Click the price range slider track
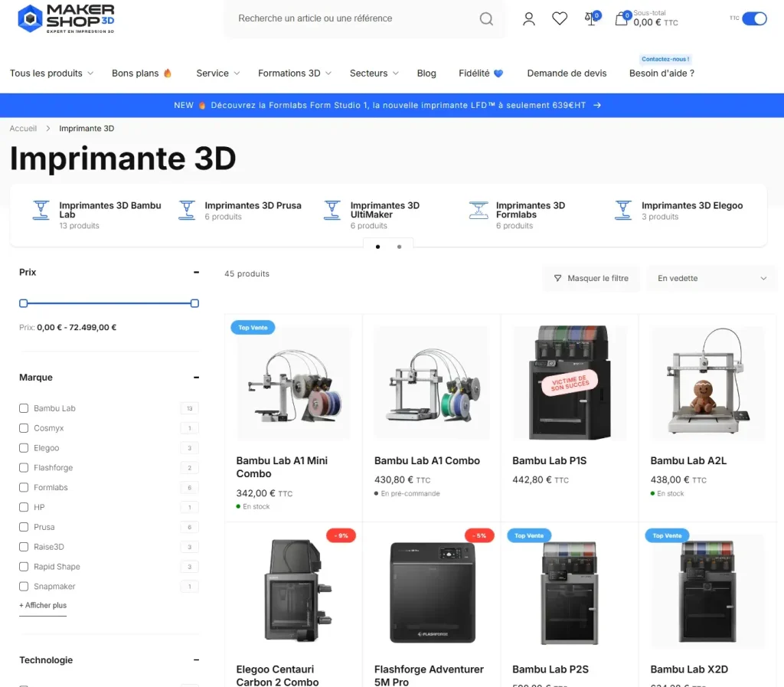Viewport: 784px width, 687px height. point(109,303)
